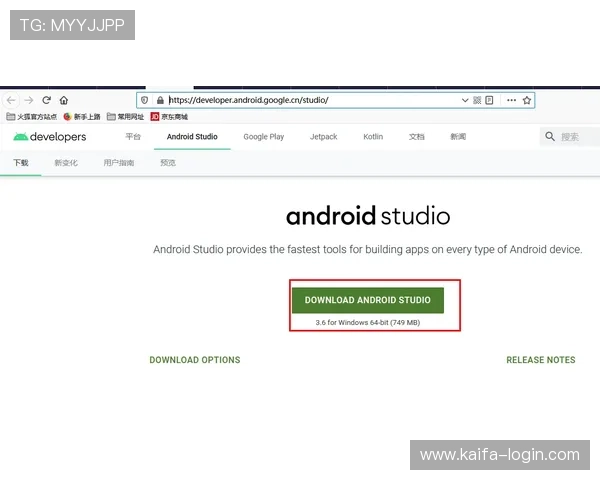View the RELEASE NOTES link
This screenshot has height=480, width=600.
pos(540,360)
